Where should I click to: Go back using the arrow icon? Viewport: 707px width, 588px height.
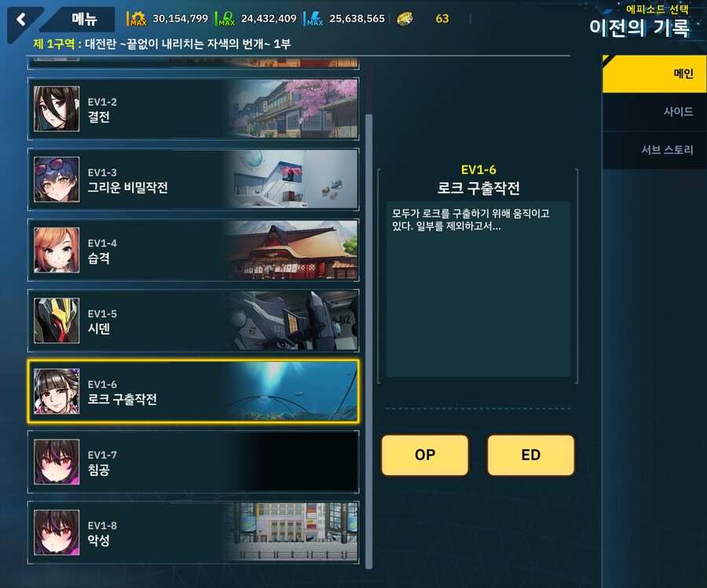tap(20, 20)
